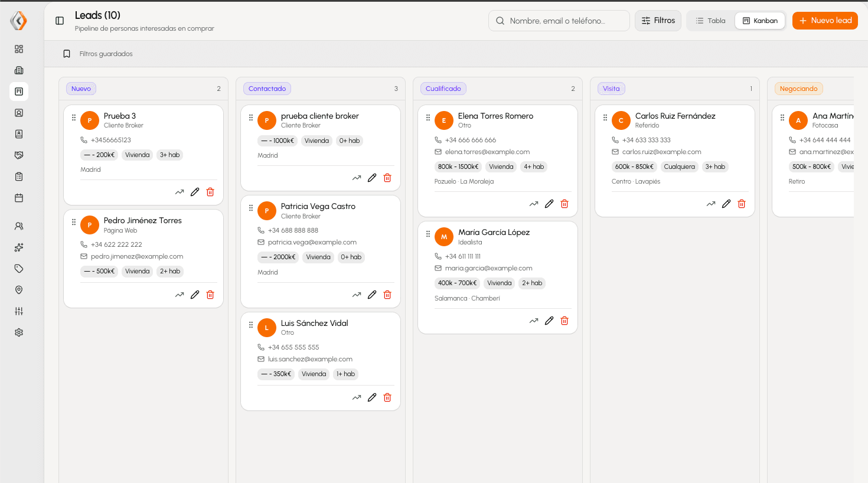Click the bookmark icon next to Filtros guardados
The height and width of the screenshot is (483, 868).
coord(67,54)
